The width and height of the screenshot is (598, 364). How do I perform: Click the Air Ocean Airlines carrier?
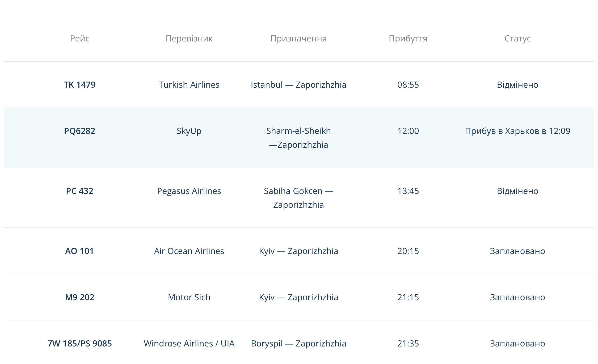click(189, 251)
